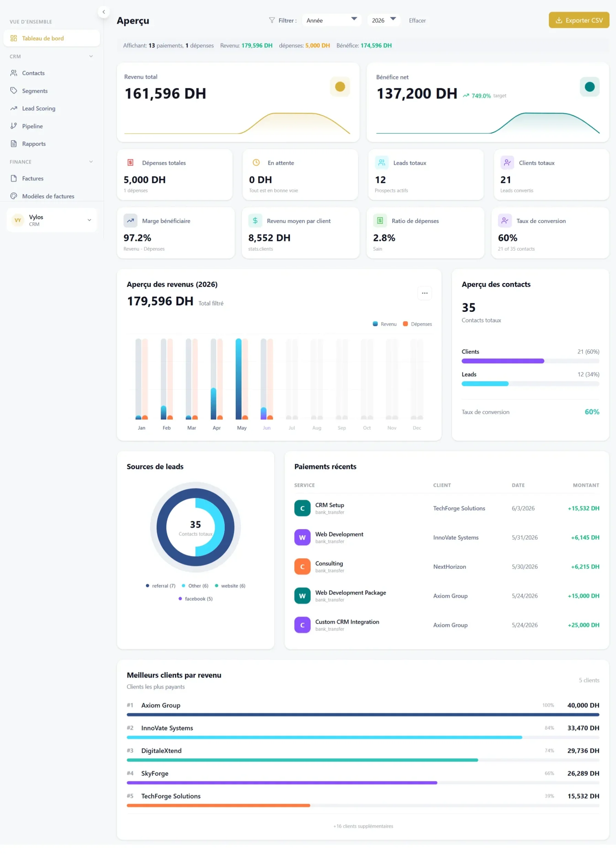
Task: Toggle facebook (5) legend entry
Action: click(195, 599)
